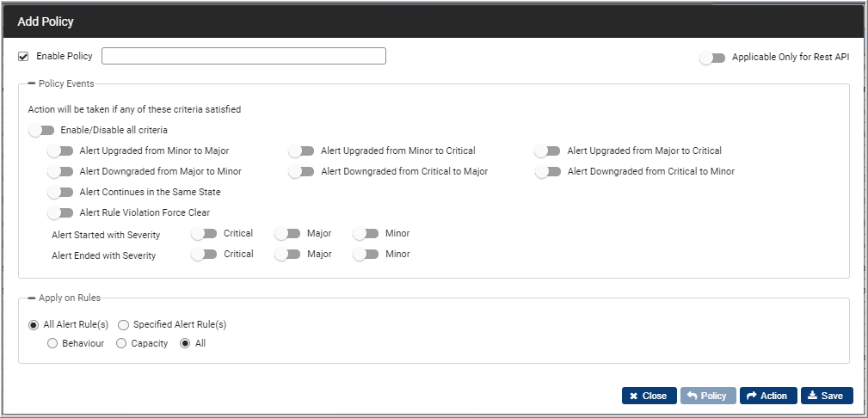Enable Alert Upgraded from Minor to Critical
Image resolution: width=868 pixels, height=418 pixels.
click(x=301, y=151)
